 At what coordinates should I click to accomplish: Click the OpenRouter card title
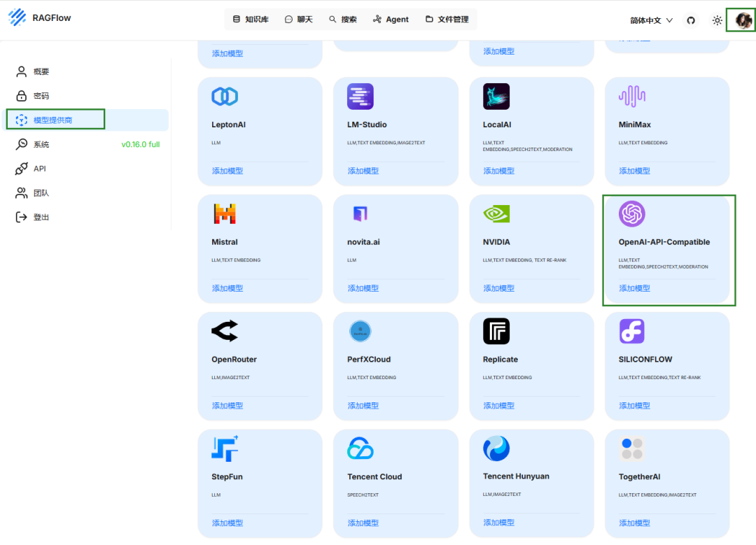(x=234, y=360)
